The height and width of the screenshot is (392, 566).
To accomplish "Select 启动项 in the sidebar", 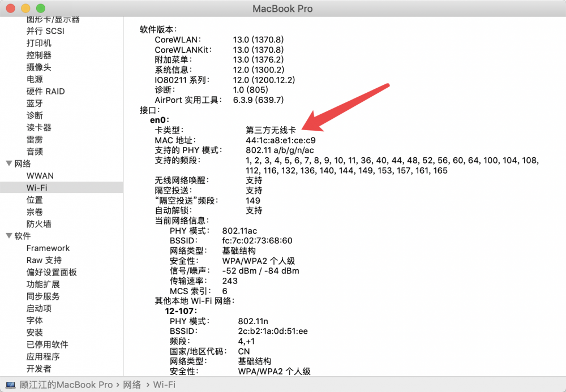I will (x=38, y=308).
